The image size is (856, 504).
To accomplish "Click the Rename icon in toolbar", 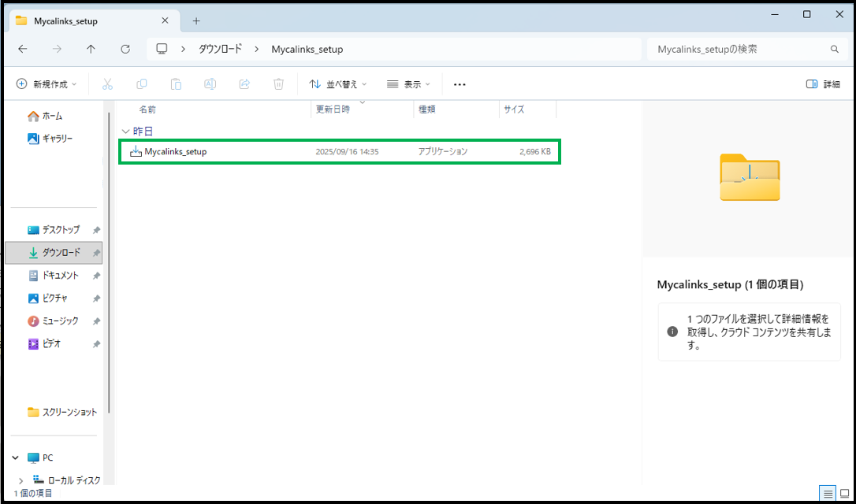I will pos(210,84).
